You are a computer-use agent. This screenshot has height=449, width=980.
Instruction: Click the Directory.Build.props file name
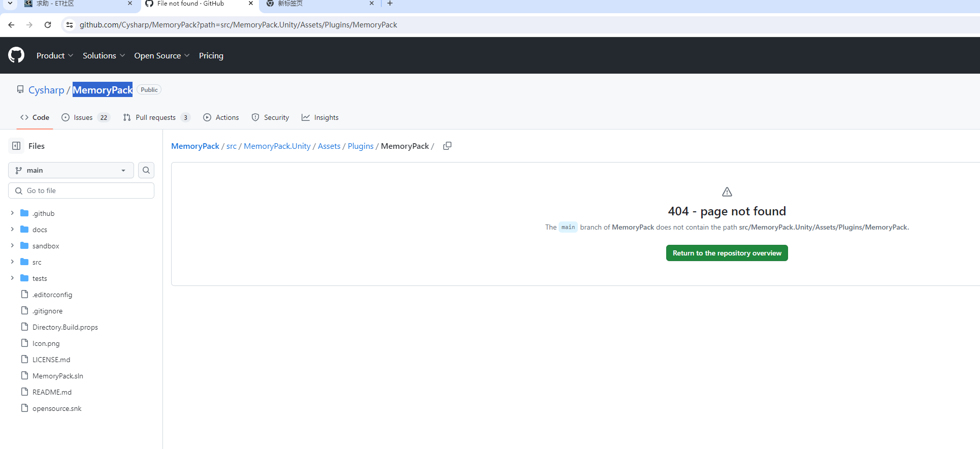point(65,327)
